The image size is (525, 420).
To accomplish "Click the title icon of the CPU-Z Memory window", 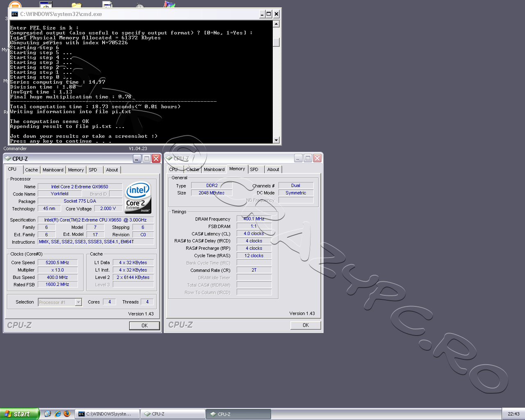I will [x=169, y=158].
